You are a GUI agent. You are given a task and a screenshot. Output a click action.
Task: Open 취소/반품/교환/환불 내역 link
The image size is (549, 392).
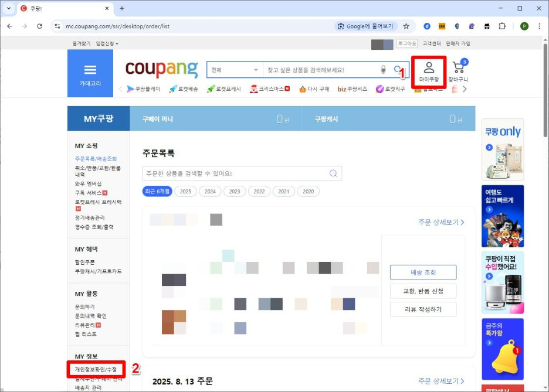tap(98, 171)
